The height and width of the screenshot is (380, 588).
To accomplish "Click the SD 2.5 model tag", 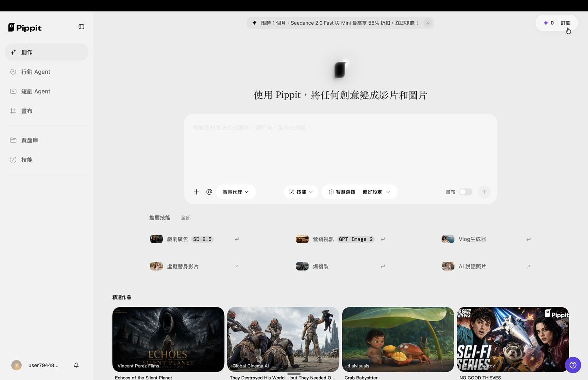I will [202, 239].
